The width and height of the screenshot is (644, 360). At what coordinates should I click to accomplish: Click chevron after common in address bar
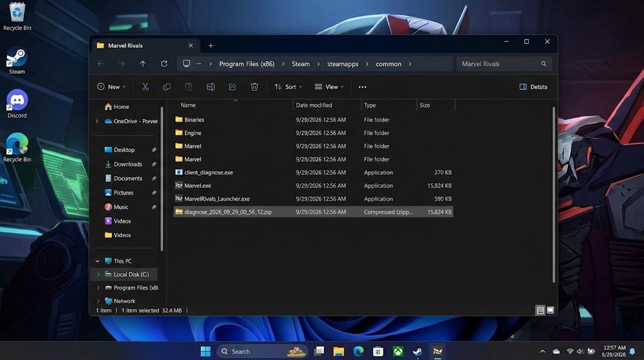point(410,64)
